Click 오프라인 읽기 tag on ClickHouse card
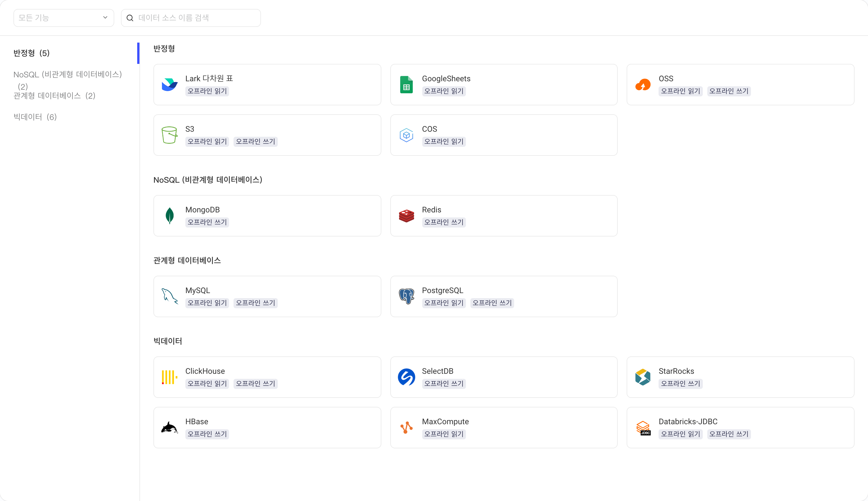Screen dimensions: 868x501 [207, 383]
